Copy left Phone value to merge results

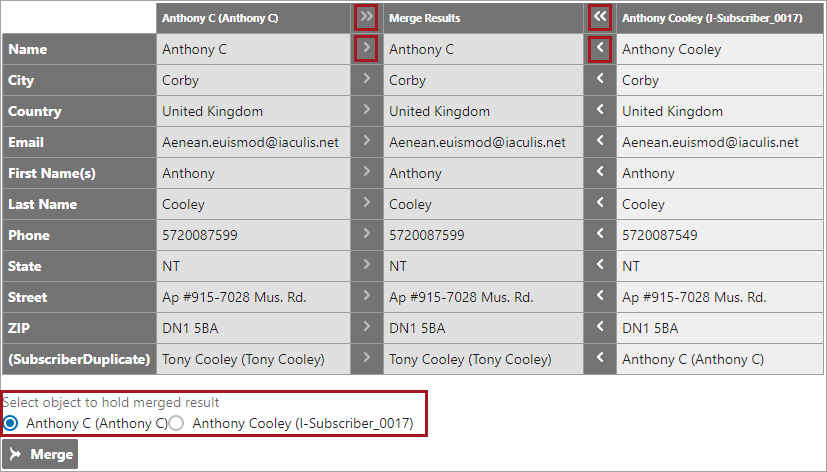[x=366, y=234]
